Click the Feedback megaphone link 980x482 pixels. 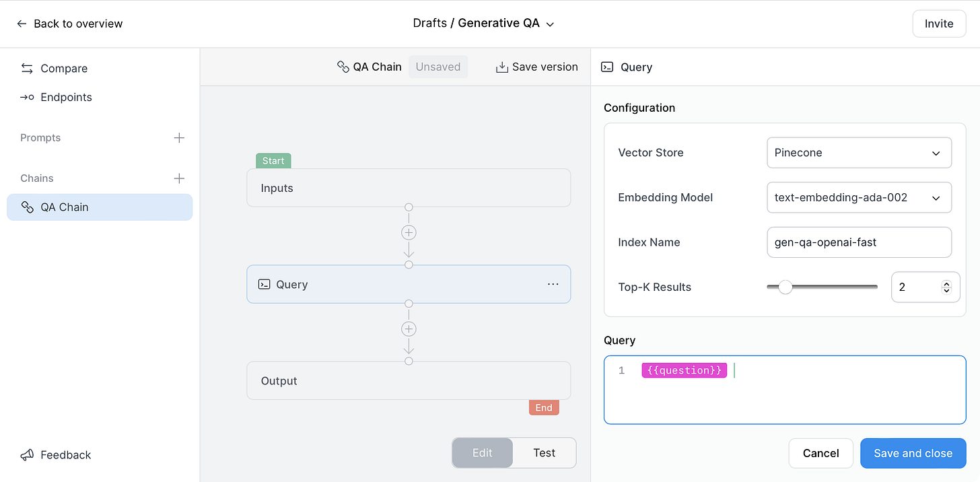(x=56, y=455)
